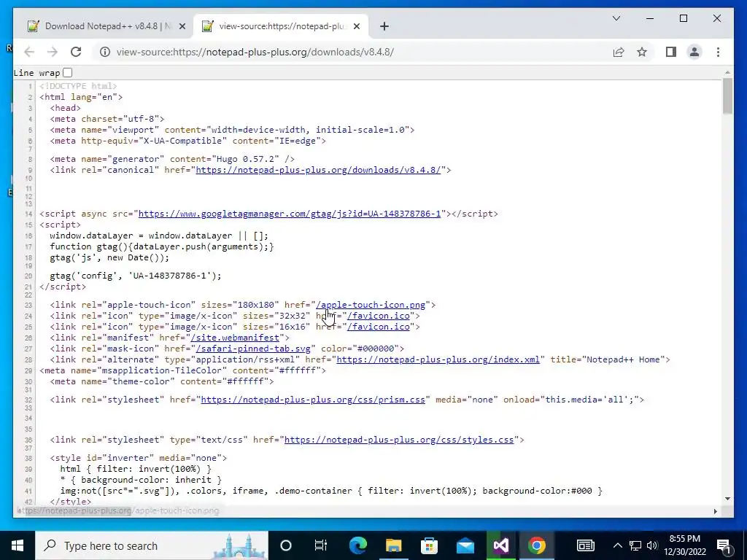
Task: Open Microsoft Store from taskbar
Action: pos(429,545)
